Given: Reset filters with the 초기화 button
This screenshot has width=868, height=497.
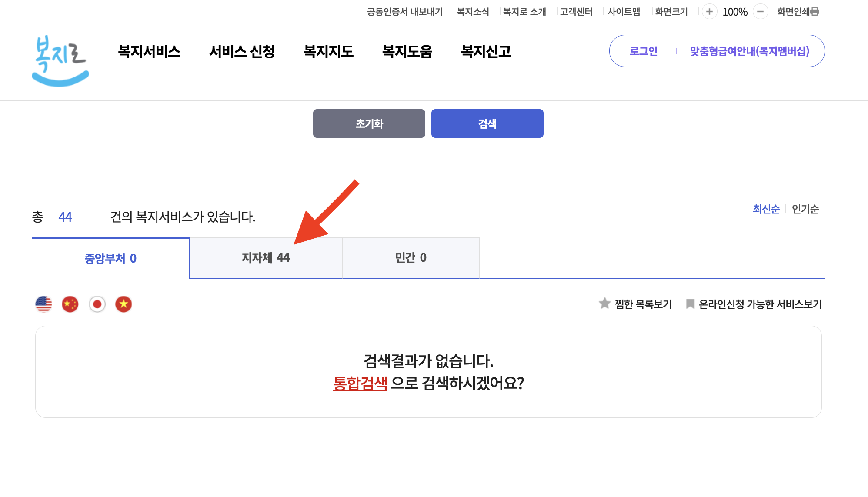Looking at the screenshot, I should 369,123.
